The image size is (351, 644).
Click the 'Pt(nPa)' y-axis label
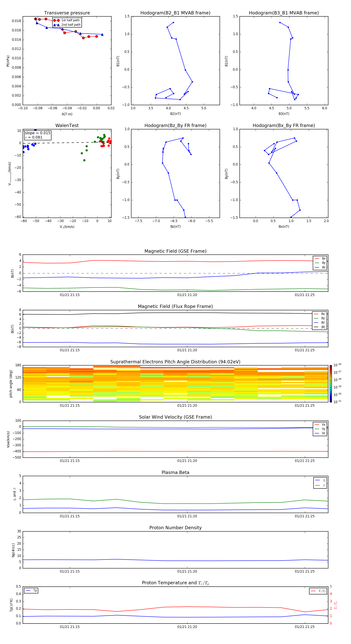pos(8,61)
